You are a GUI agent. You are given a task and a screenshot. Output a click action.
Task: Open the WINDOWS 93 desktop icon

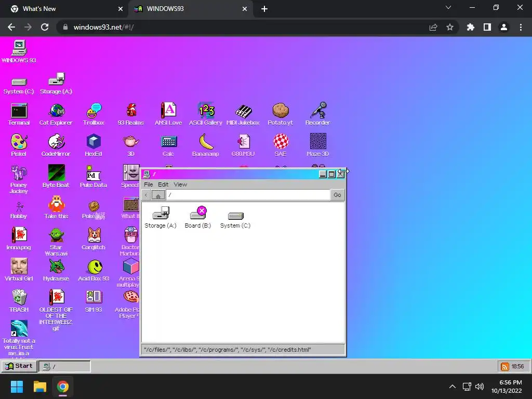click(19, 51)
